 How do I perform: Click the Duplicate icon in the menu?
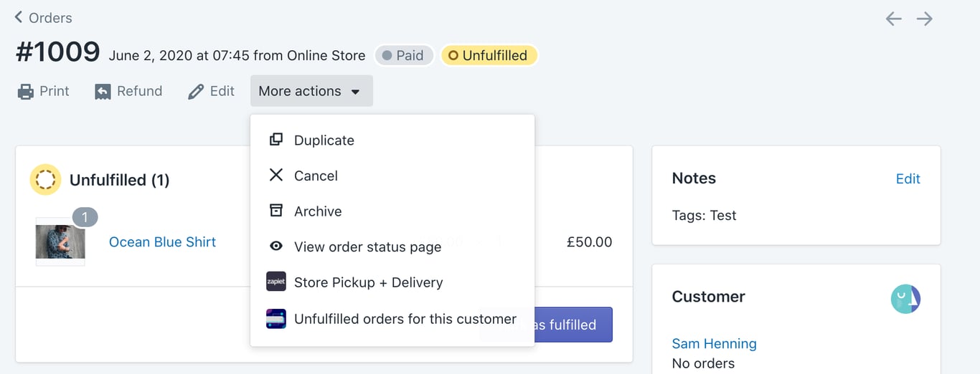point(275,140)
